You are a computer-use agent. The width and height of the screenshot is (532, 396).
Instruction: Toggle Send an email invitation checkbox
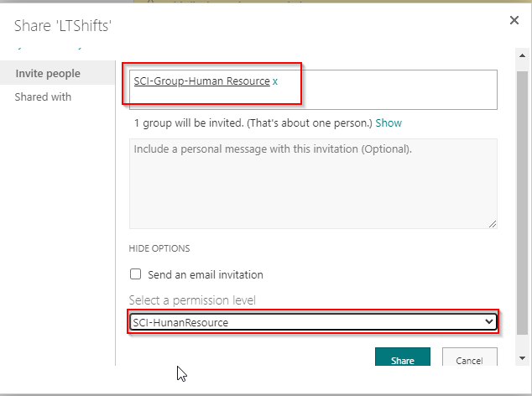135,274
